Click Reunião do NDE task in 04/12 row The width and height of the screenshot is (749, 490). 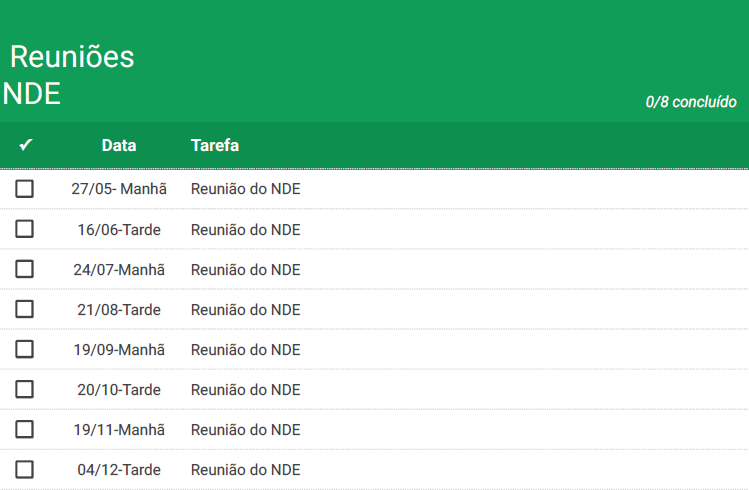(x=246, y=470)
